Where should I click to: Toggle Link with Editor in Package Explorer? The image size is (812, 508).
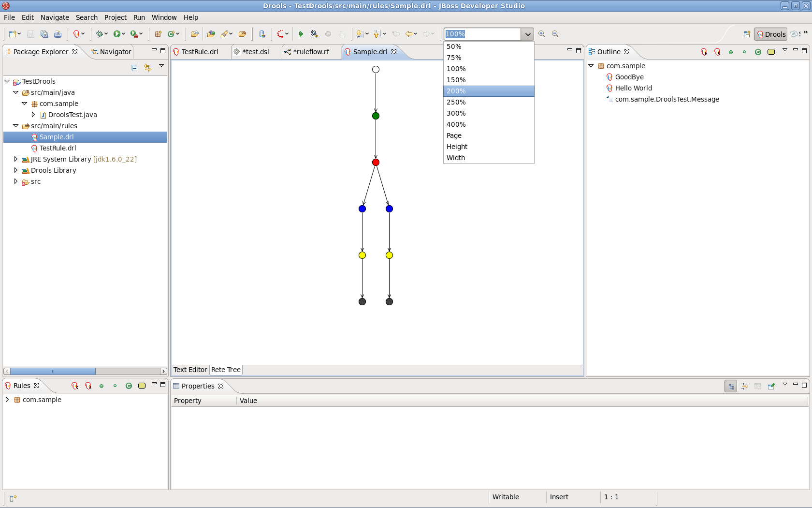[147, 68]
